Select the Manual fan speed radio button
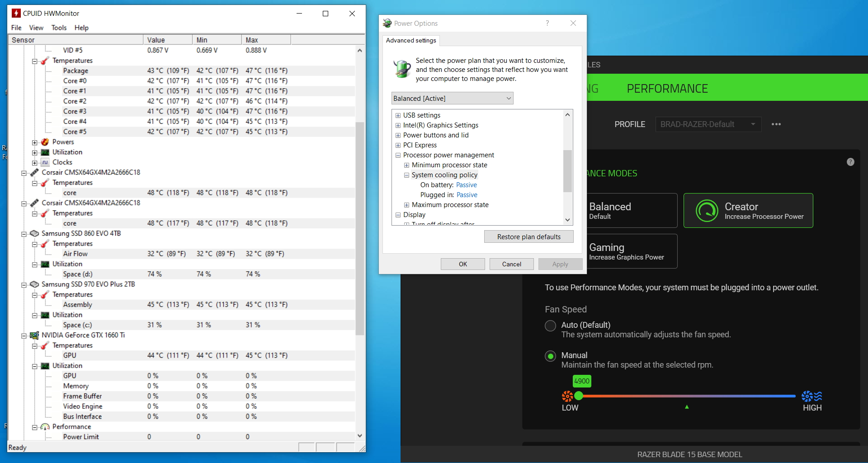Screen dimensions: 868x463 coord(550,356)
